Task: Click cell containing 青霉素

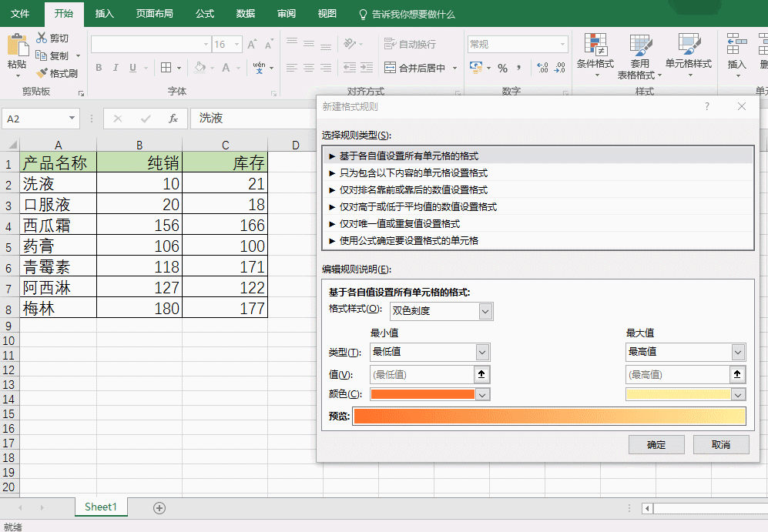Action: 59,266
